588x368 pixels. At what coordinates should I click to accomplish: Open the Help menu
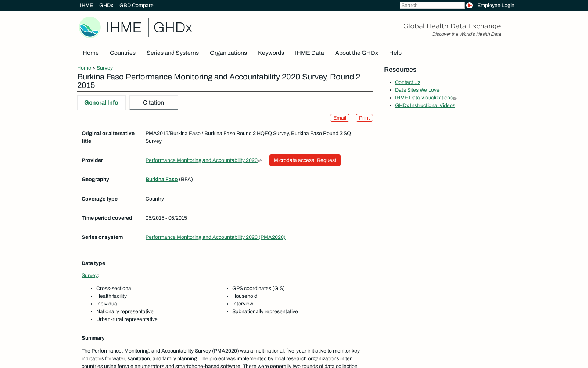395,53
